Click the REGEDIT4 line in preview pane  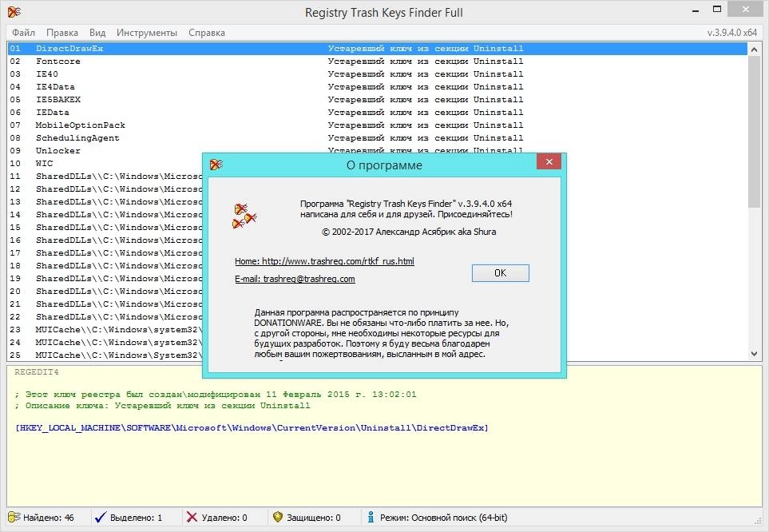click(x=36, y=372)
